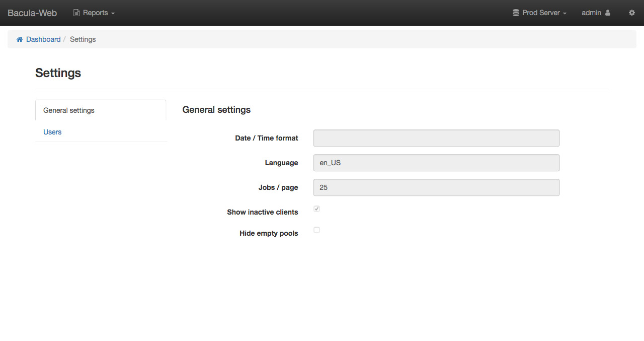Click the Settings breadcrumb item
Screen dimensions: 644x341
tap(83, 39)
